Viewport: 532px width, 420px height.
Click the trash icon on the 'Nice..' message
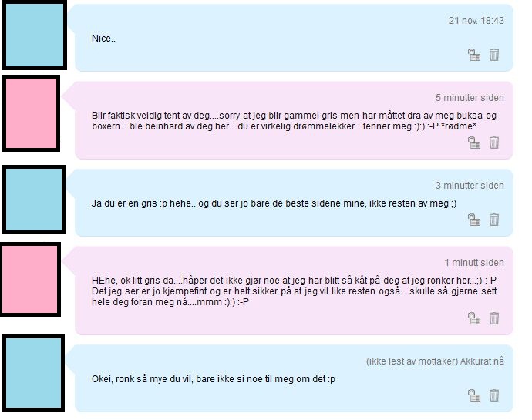coord(493,55)
